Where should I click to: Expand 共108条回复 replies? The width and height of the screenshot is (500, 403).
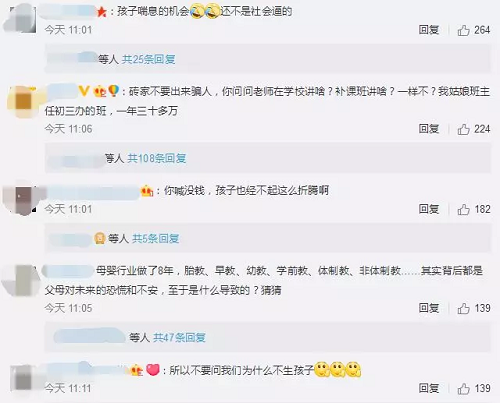(157, 158)
